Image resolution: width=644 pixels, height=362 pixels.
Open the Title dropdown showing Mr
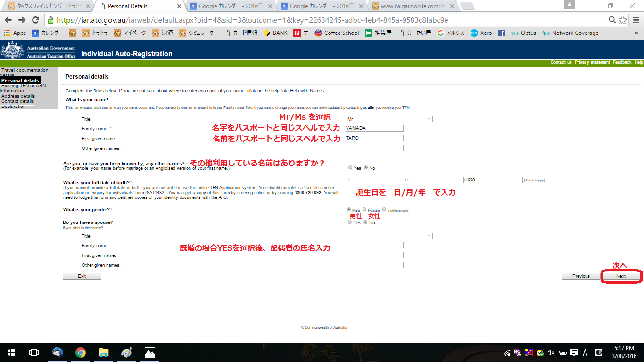point(389,119)
